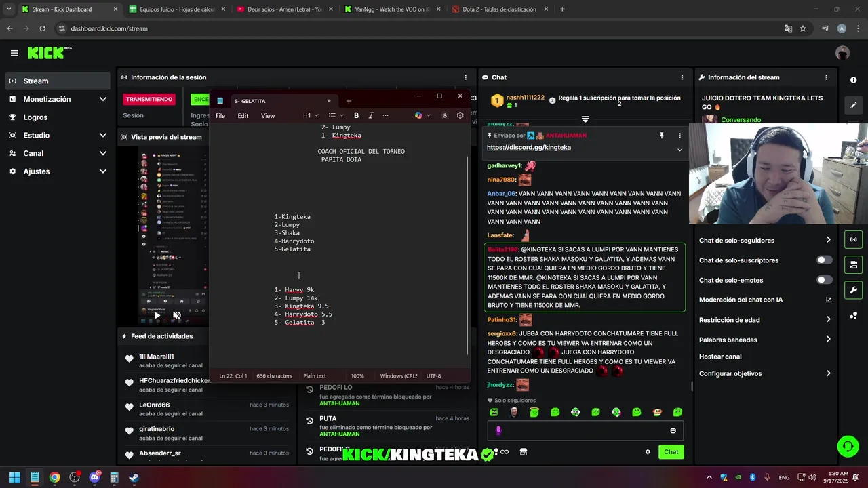Open discord.gg/kingteka link
This screenshot has width=868, height=488.
tap(529, 147)
